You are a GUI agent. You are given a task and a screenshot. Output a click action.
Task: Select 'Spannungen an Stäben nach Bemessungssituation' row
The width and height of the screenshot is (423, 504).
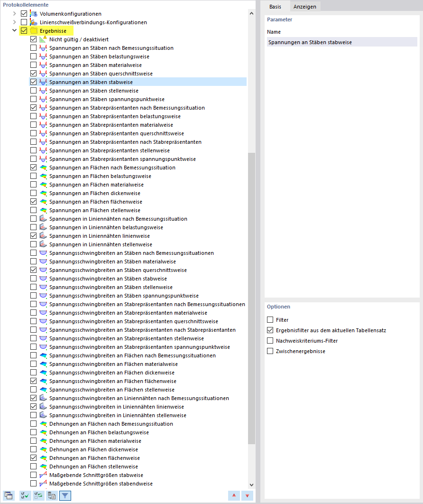(x=111, y=48)
